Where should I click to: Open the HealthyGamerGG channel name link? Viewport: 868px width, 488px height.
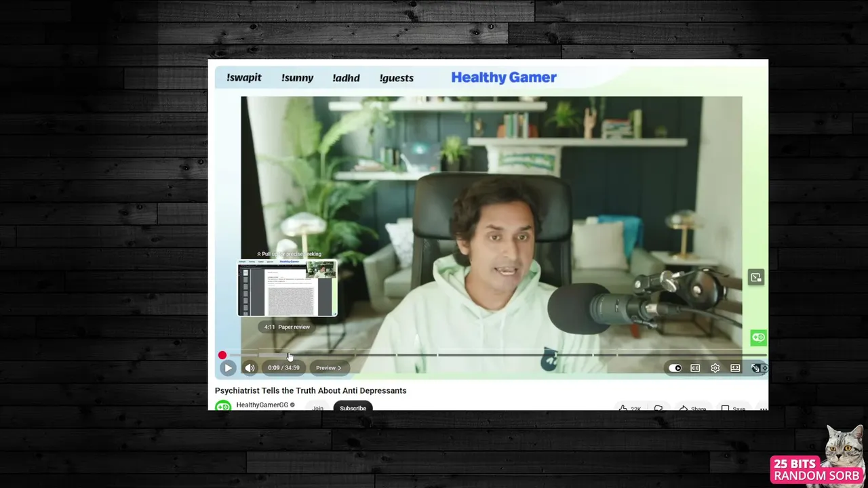[262, 405]
